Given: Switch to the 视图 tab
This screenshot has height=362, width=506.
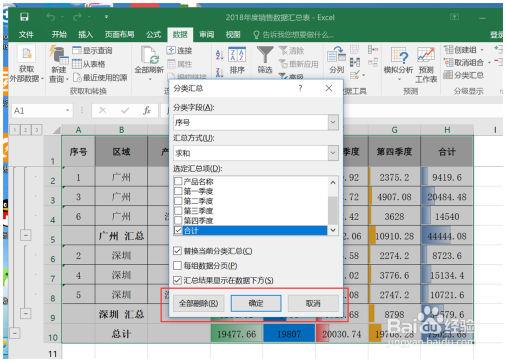Looking at the screenshot, I should point(233,34).
